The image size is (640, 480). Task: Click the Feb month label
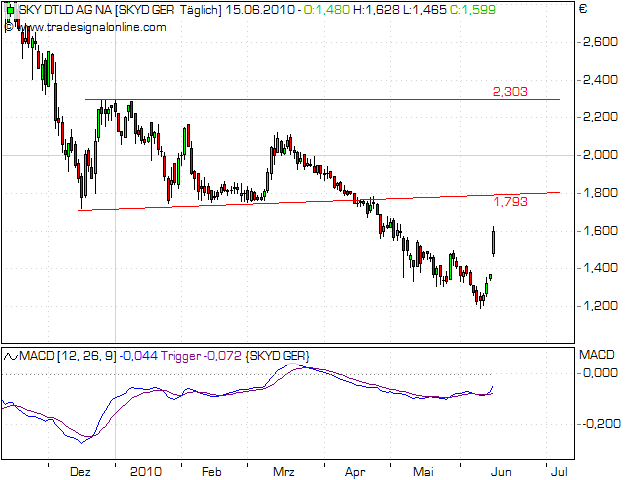point(211,472)
